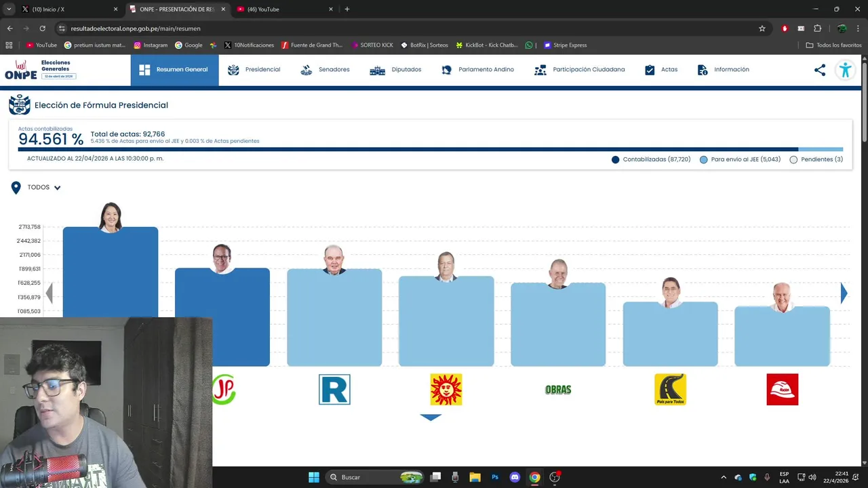Image resolution: width=868 pixels, height=488 pixels.
Task: Show previous candidates with left arrow
Action: click(x=49, y=293)
